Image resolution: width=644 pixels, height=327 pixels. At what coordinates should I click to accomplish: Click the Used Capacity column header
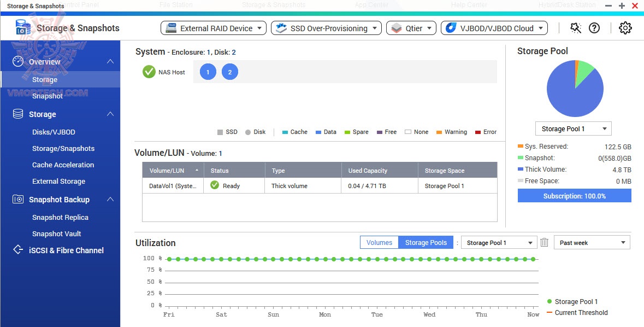tap(380, 170)
